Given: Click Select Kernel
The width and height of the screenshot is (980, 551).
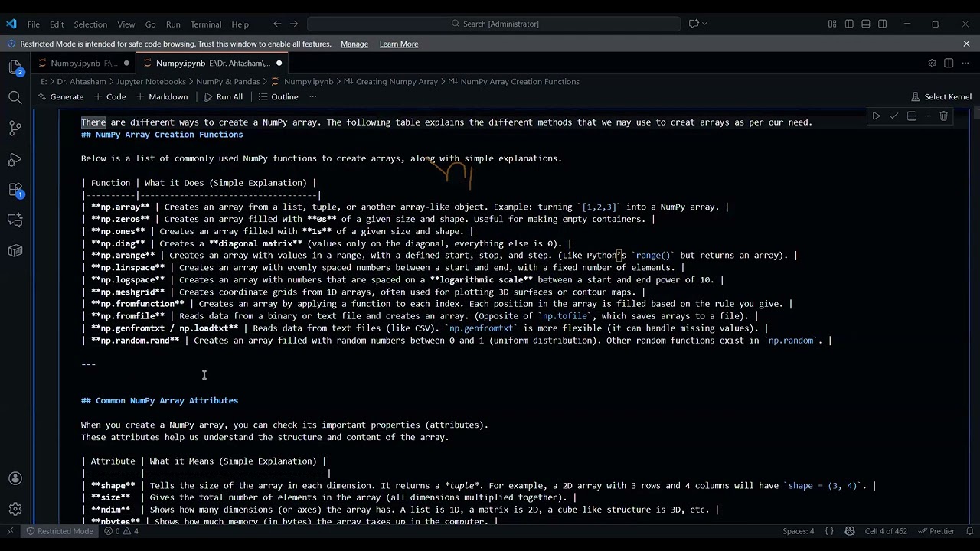Looking at the screenshot, I should tap(941, 96).
